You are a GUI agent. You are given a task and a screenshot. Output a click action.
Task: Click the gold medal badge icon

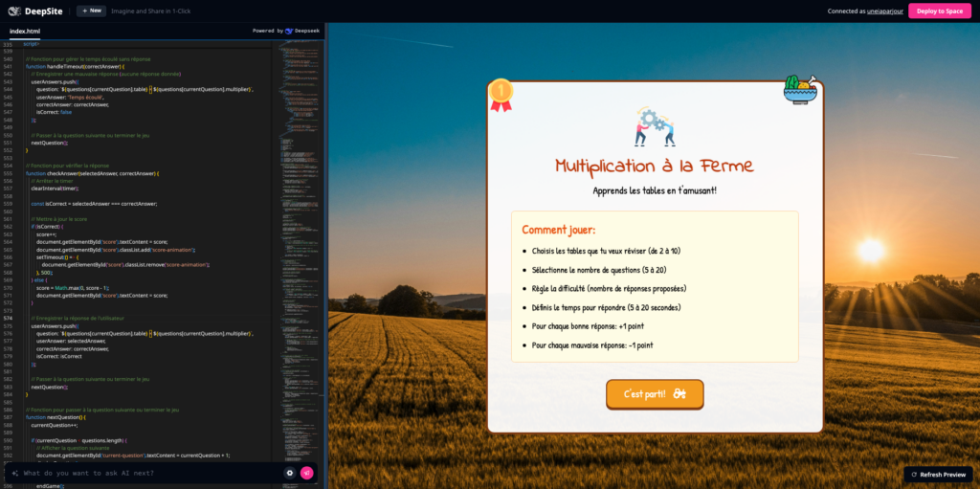pos(500,94)
